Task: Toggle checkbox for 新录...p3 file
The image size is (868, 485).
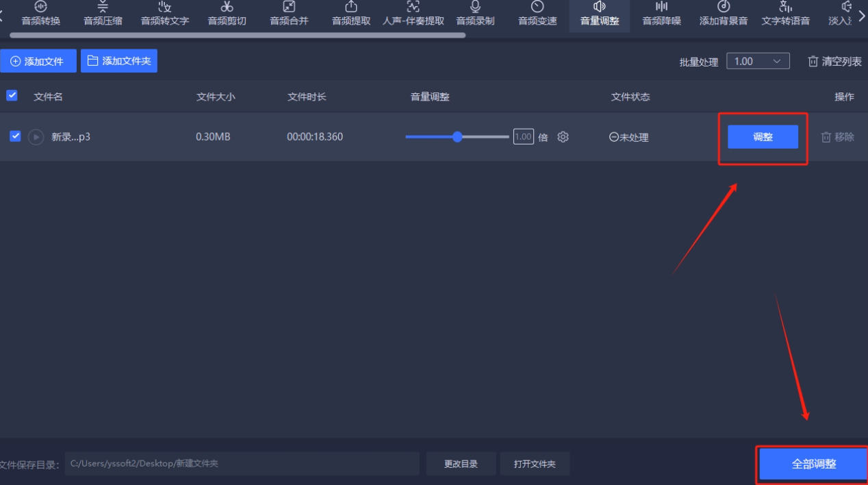Action: pyautogui.click(x=15, y=136)
